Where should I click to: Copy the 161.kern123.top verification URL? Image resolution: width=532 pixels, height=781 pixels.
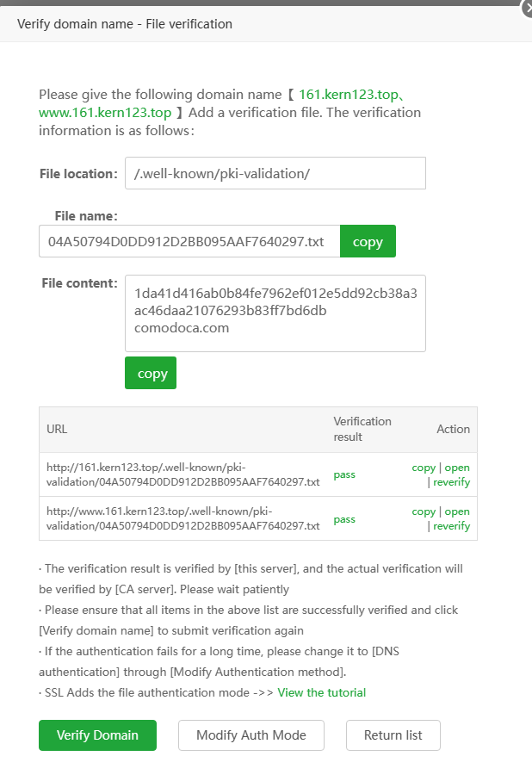(x=424, y=468)
